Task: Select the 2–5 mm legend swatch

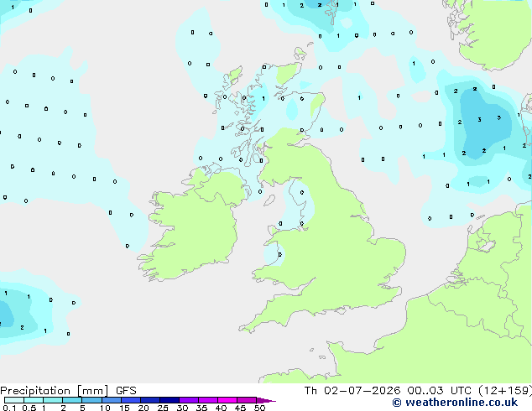Action: pos(72,400)
